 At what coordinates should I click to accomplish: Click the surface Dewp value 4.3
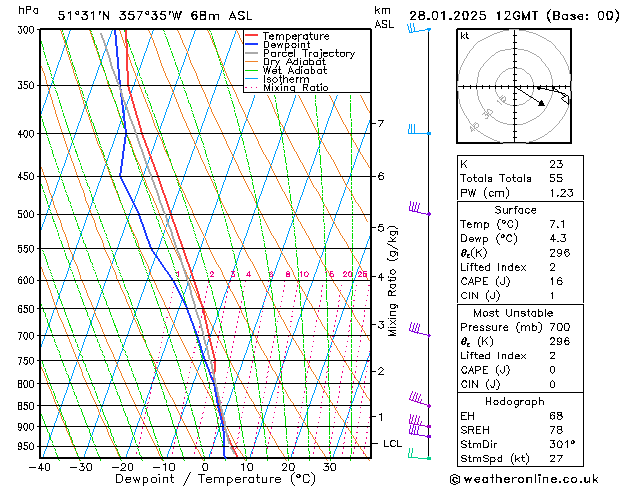(x=558, y=238)
